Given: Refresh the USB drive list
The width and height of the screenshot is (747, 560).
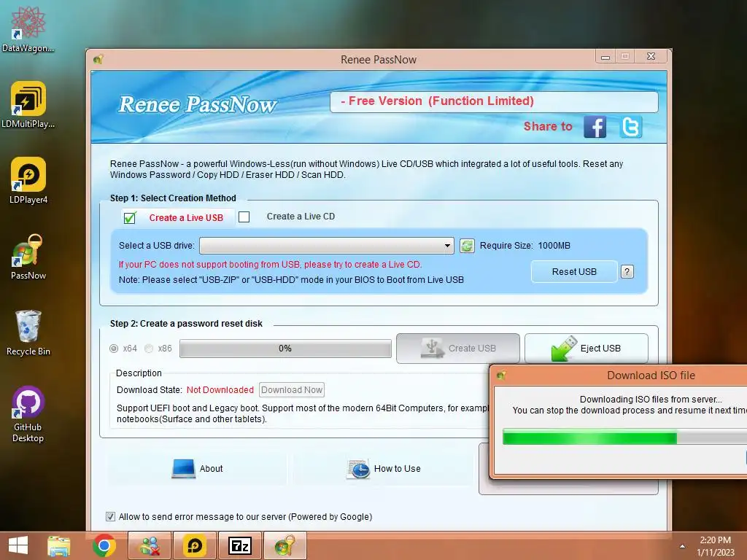Looking at the screenshot, I should [467, 246].
